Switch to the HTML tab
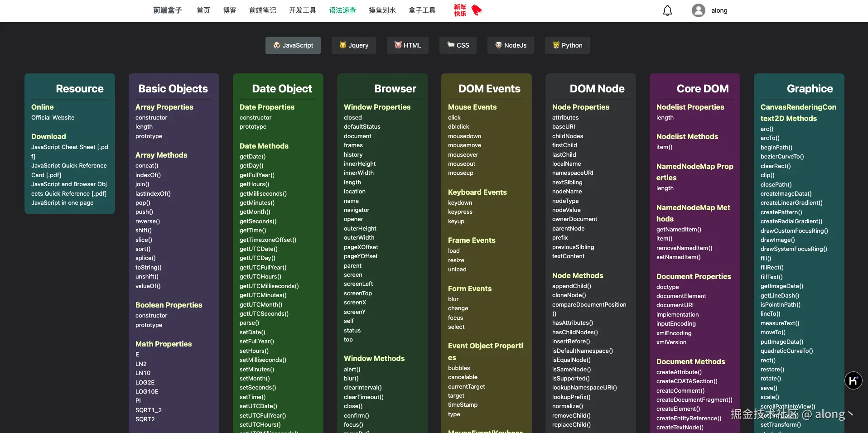The width and height of the screenshot is (868, 433). click(408, 45)
